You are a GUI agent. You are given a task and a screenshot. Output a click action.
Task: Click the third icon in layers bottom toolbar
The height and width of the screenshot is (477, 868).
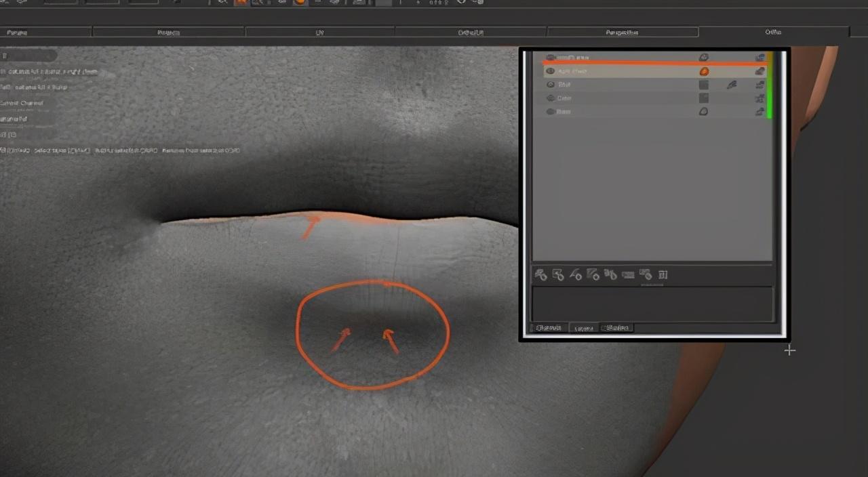coord(576,274)
